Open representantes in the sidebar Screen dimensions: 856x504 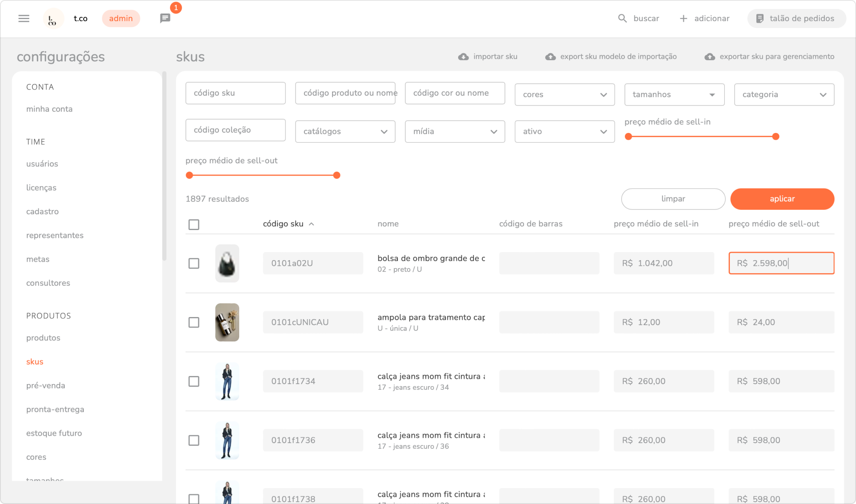tap(55, 235)
